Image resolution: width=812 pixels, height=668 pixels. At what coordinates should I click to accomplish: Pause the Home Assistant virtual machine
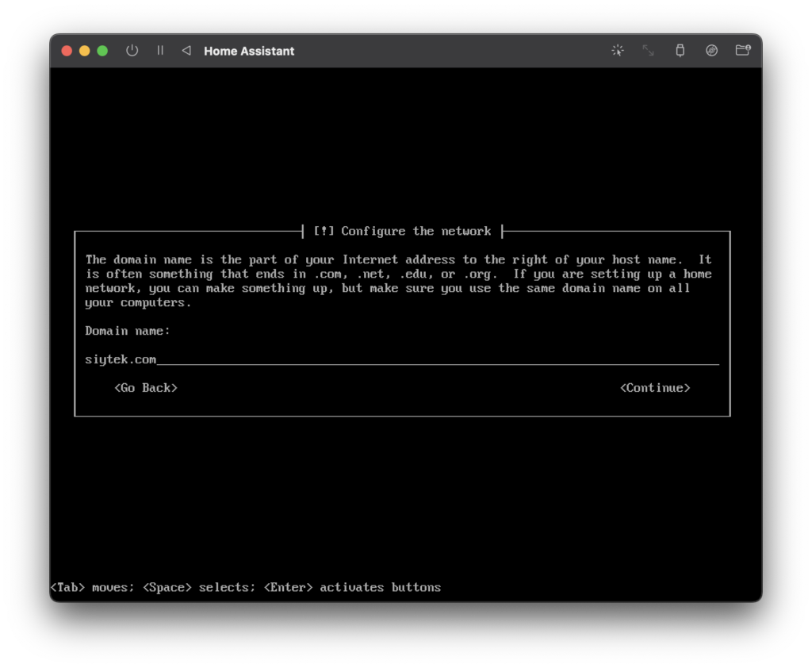[160, 50]
